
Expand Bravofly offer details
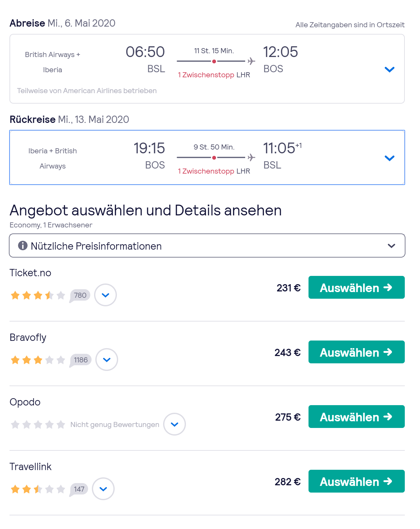[107, 360]
